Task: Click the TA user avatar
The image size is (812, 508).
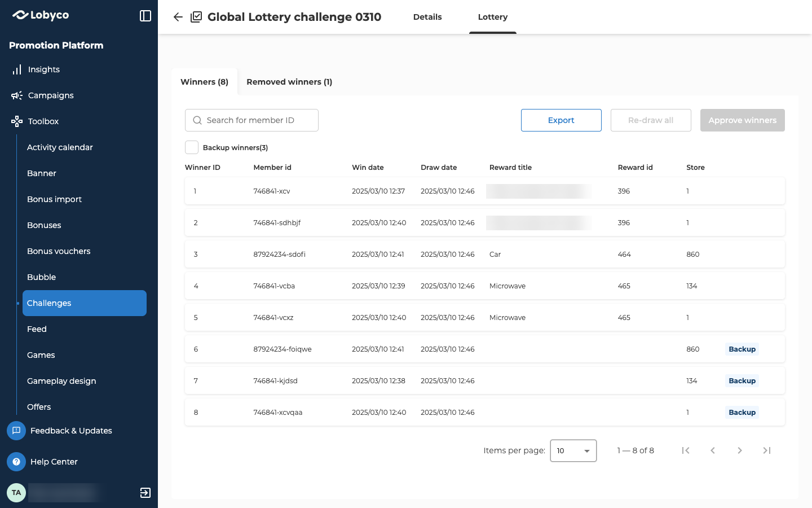Action: pos(16,493)
